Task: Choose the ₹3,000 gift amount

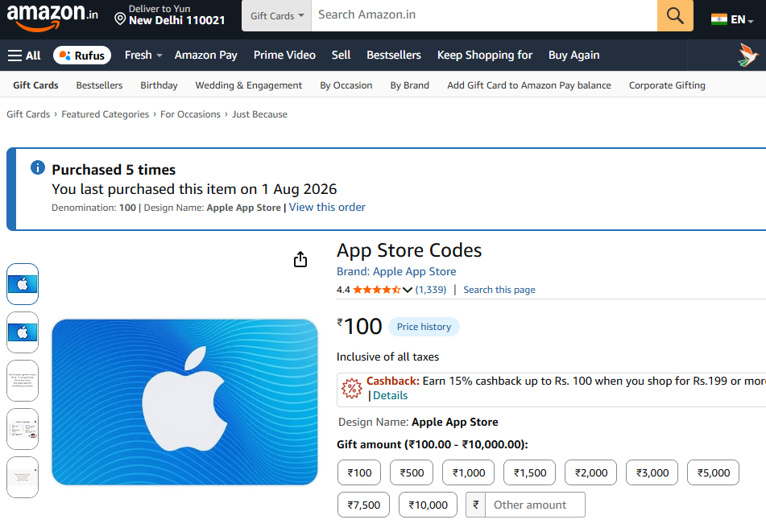Action: pos(652,472)
